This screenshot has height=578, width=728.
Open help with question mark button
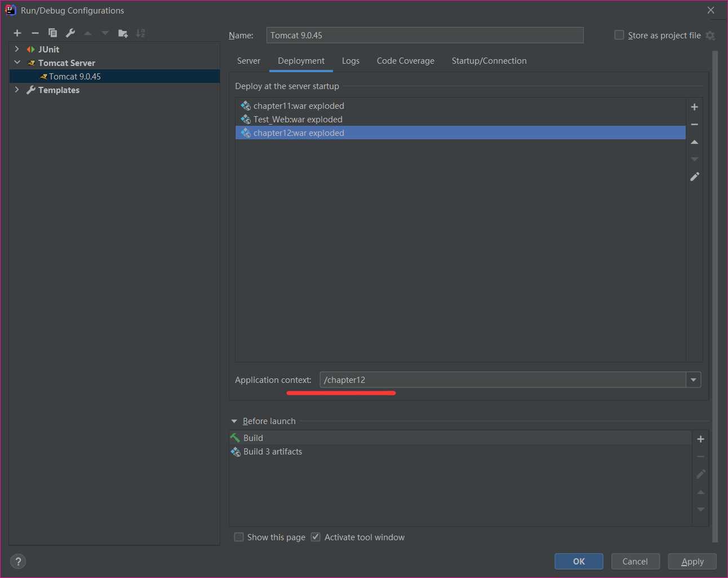click(18, 562)
